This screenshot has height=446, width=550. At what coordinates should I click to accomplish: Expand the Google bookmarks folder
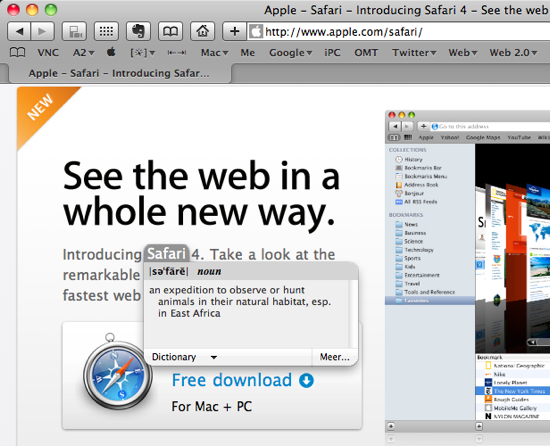(x=290, y=53)
